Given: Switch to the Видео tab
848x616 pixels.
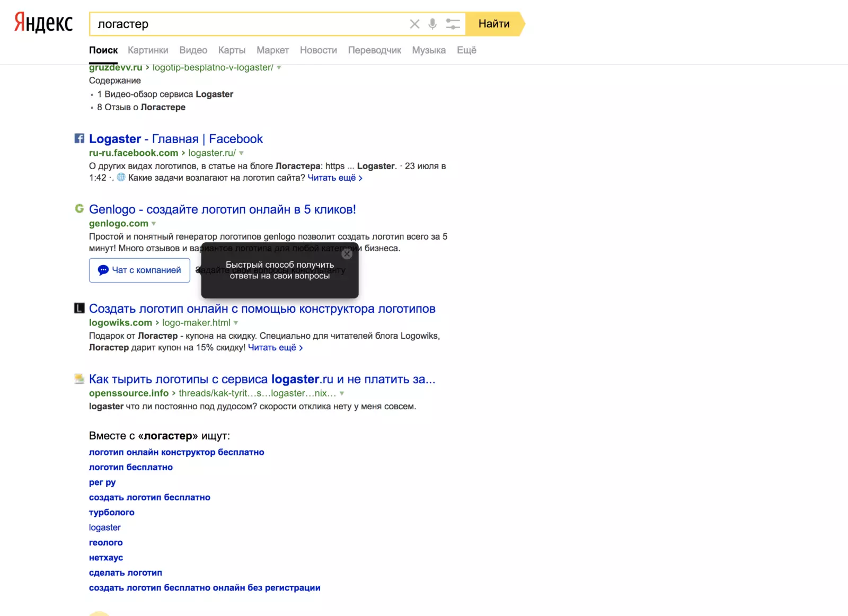Looking at the screenshot, I should 193,50.
